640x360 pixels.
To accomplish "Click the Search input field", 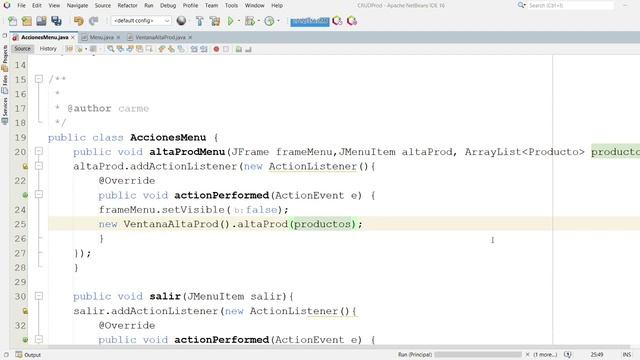I will point(571,5).
